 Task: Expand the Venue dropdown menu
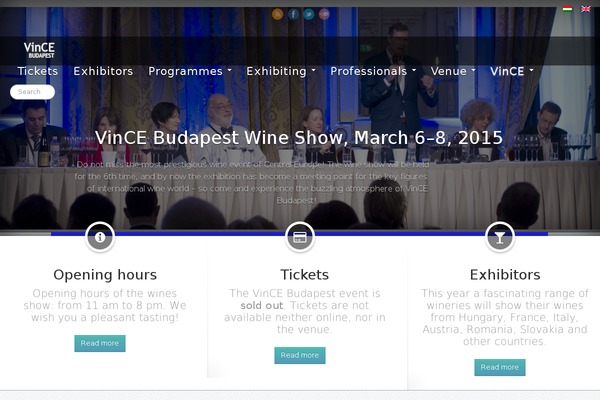(453, 71)
